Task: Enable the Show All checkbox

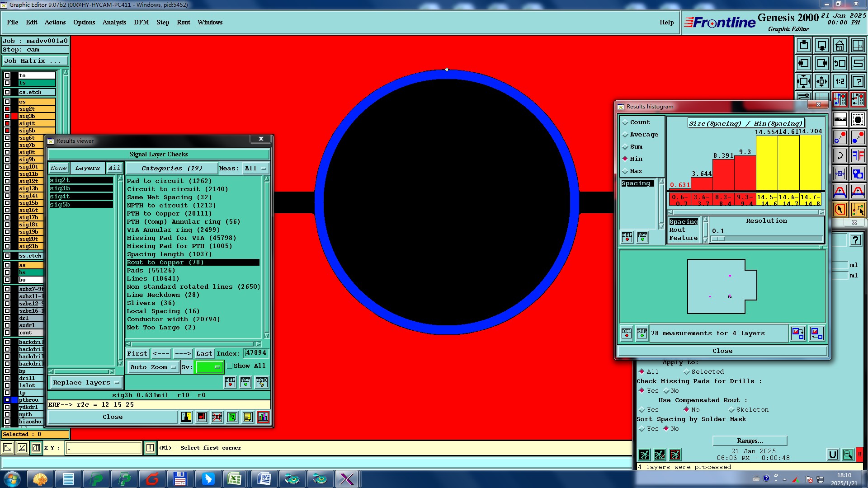Action: [230, 366]
